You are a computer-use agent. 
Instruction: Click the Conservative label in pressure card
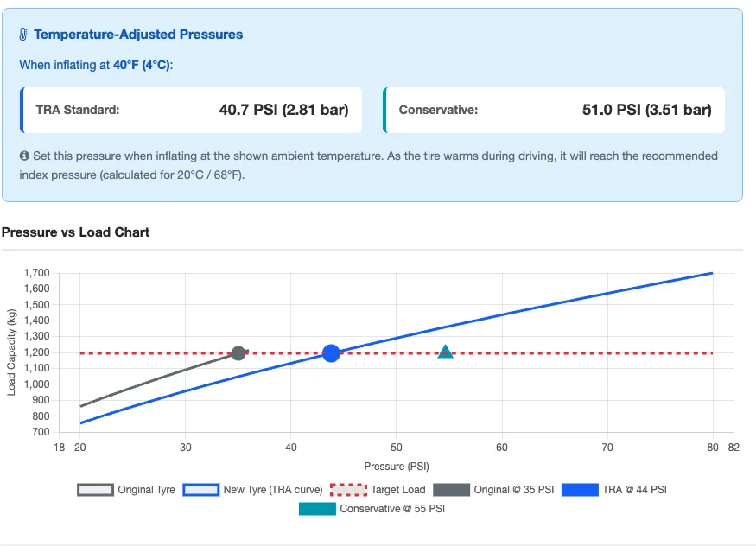click(x=438, y=110)
